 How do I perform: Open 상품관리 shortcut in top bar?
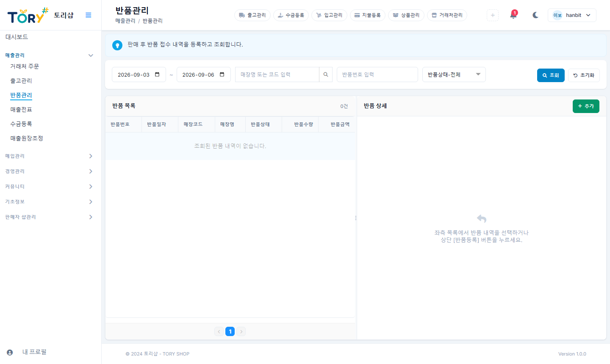pos(406,15)
